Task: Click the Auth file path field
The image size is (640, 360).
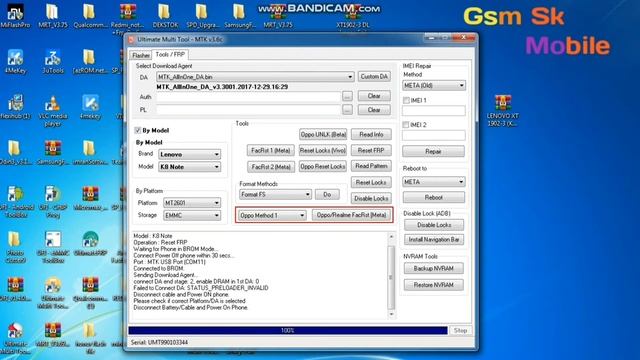Action: coord(248,97)
